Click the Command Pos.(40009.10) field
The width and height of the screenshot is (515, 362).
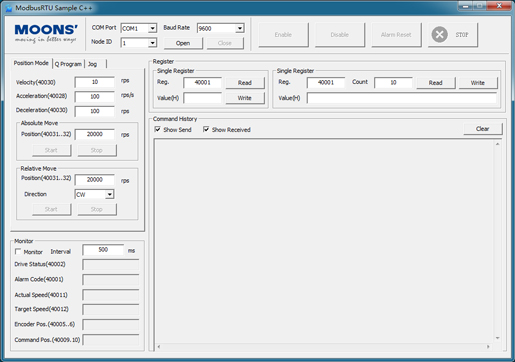click(x=111, y=340)
